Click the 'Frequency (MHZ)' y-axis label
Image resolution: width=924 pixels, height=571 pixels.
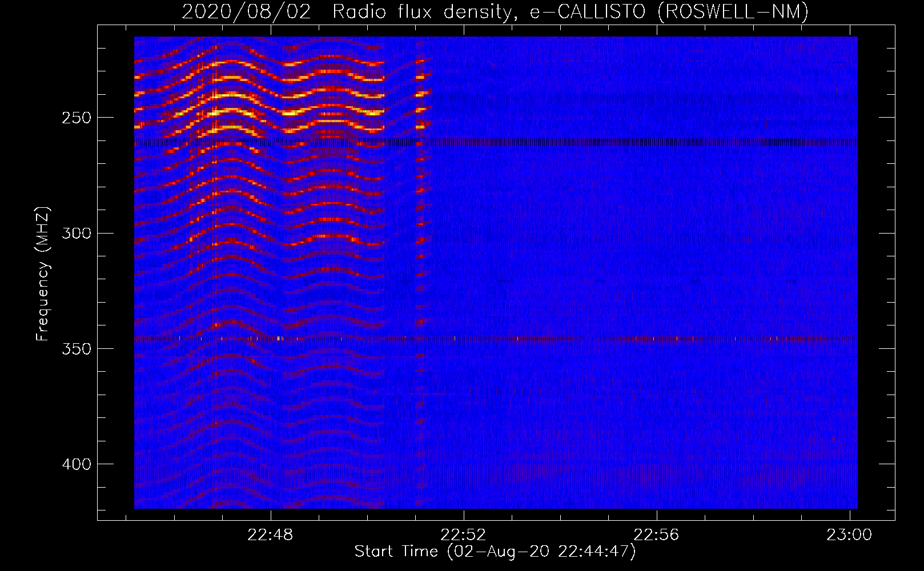click(43, 274)
